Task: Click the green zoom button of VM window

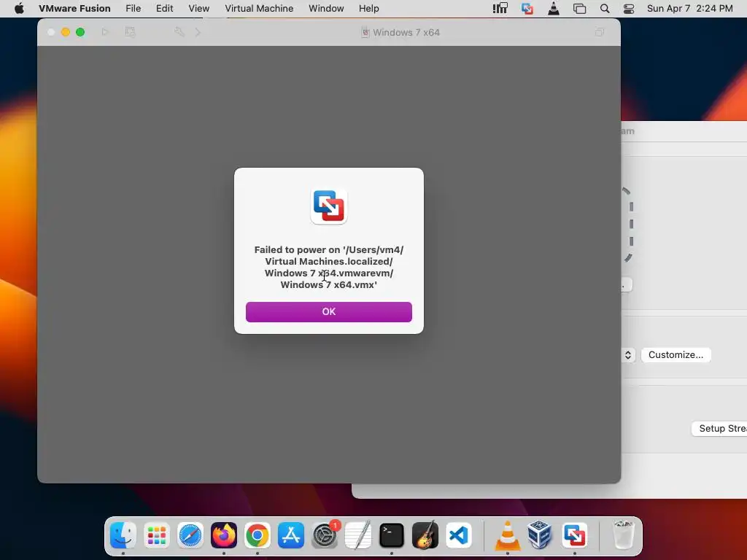Action: (80, 32)
